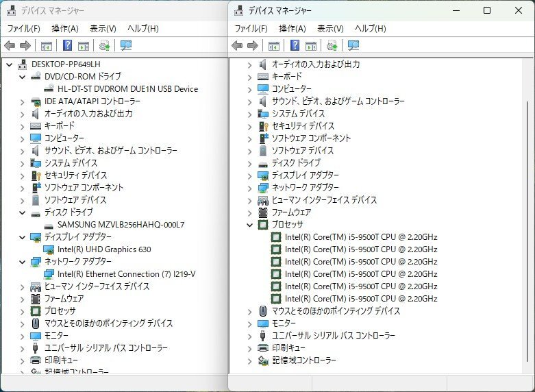Click Show/hide console tree icon, left window
The height and width of the screenshot is (392, 535).
[47, 45]
